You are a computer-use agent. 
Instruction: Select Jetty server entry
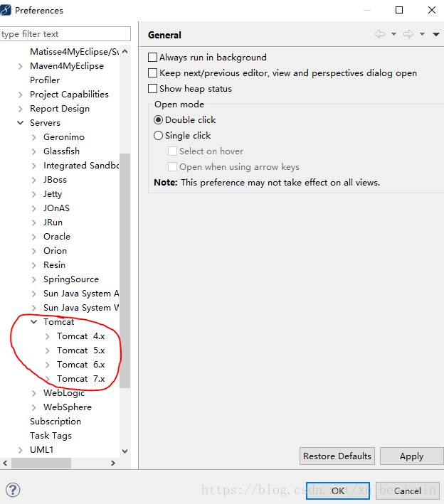pos(53,194)
